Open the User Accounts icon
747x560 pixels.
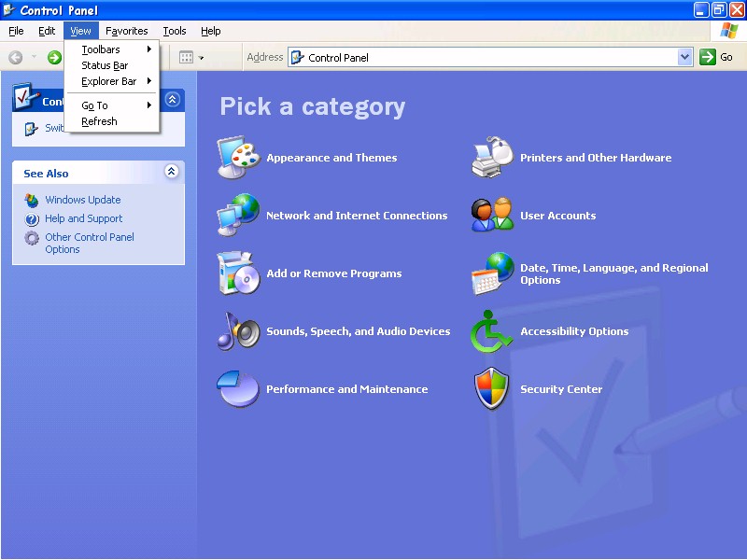click(x=493, y=215)
